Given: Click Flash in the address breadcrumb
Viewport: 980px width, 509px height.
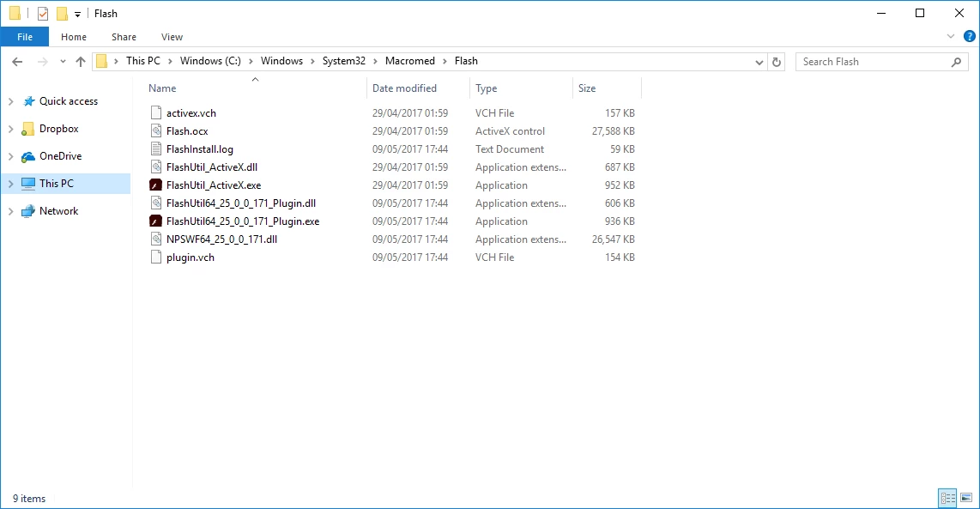Looking at the screenshot, I should coord(466,61).
